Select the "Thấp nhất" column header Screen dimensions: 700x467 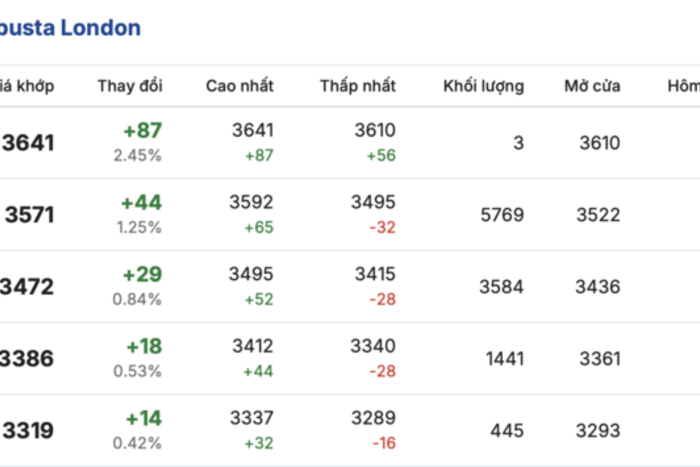[x=358, y=86]
